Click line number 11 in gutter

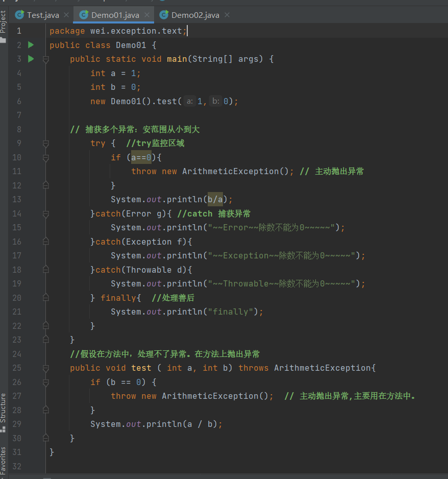[x=17, y=172]
